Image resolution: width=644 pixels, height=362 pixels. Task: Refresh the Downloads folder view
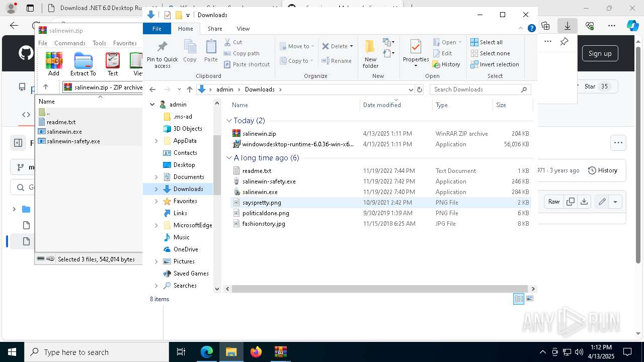420,89
